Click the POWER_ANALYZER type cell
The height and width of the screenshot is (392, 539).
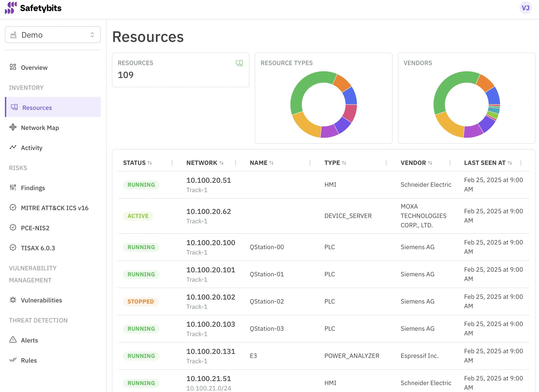tap(352, 356)
